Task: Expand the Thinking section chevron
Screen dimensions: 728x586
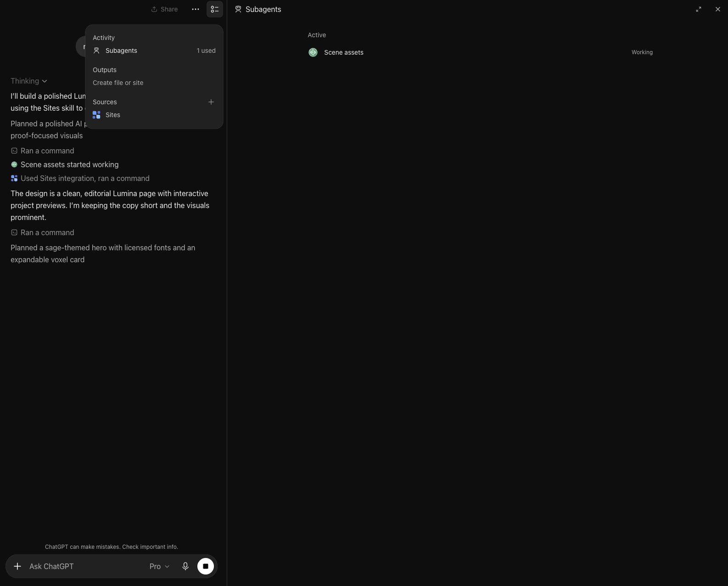Action: tap(45, 81)
